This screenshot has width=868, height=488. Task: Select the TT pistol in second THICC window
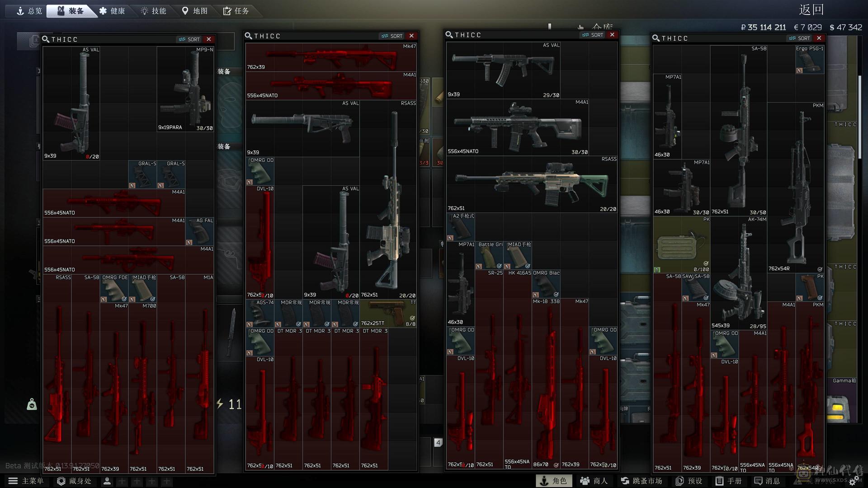click(x=388, y=313)
